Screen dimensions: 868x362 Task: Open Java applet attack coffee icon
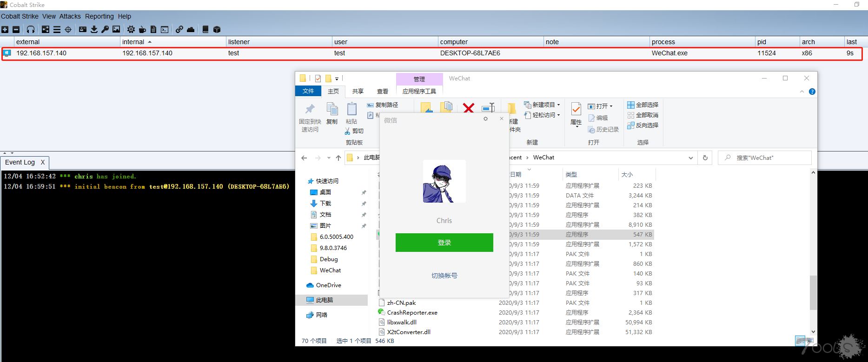pos(142,29)
